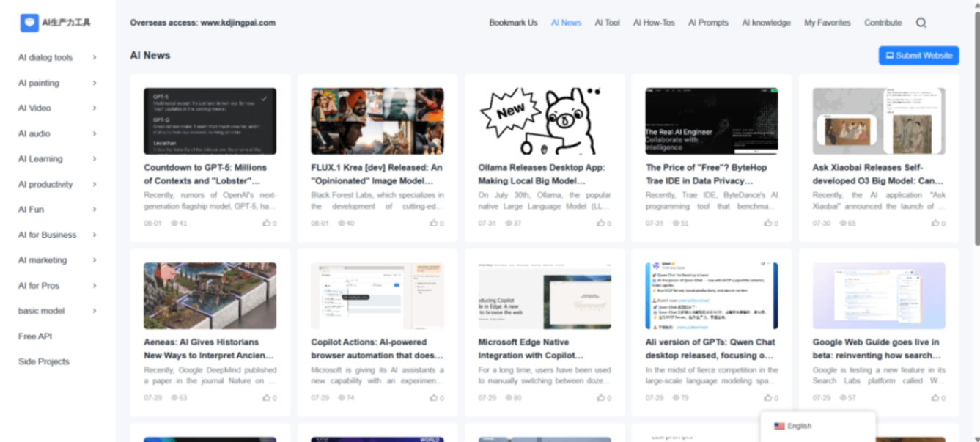This screenshot has width=980, height=442.
Task: Click the www.kdjingpai.com overseas access text
Action: pos(237,23)
